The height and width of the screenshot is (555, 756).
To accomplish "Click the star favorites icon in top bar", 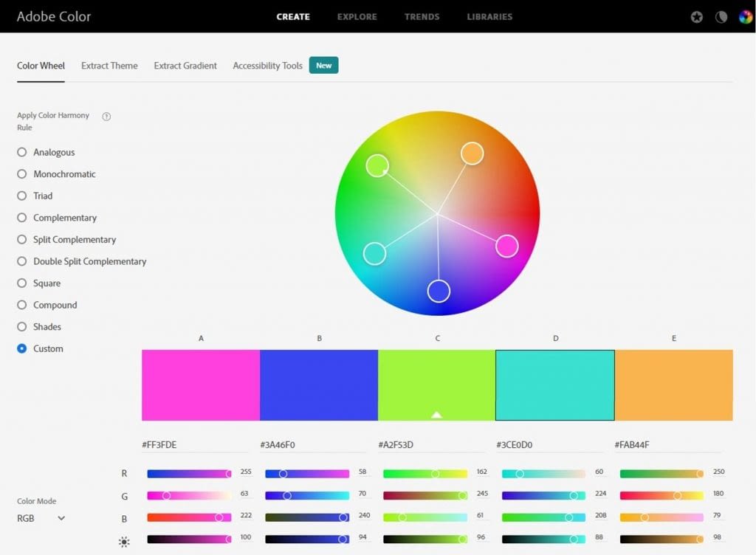I will pyautogui.click(x=696, y=16).
